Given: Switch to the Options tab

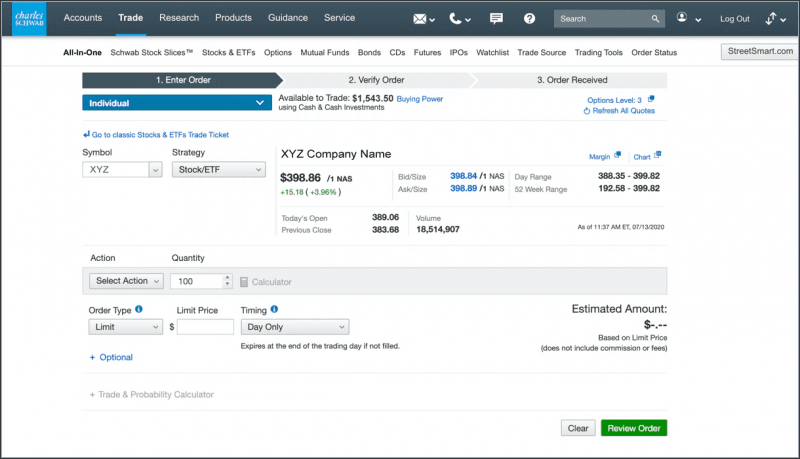Looking at the screenshot, I should point(278,53).
